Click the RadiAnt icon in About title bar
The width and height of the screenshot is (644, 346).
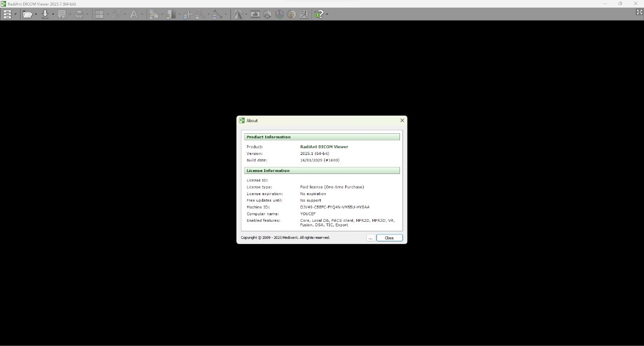tap(242, 120)
